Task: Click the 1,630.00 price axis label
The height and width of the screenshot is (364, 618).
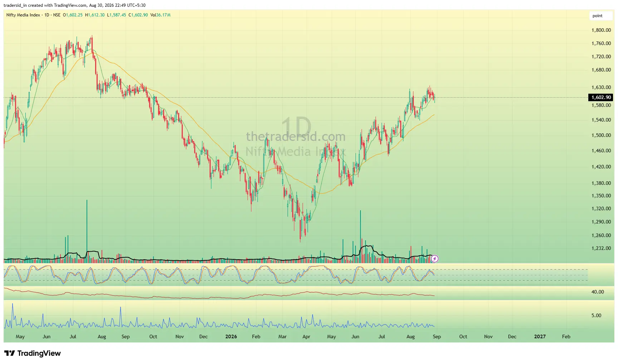Action: pos(601,87)
